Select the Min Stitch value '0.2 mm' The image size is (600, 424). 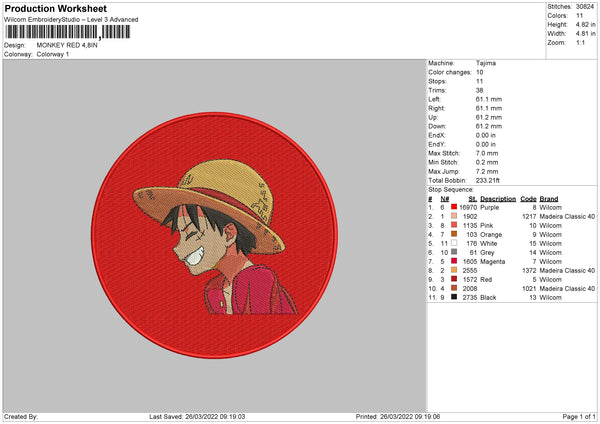pyautogui.click(x=487, y=162)
